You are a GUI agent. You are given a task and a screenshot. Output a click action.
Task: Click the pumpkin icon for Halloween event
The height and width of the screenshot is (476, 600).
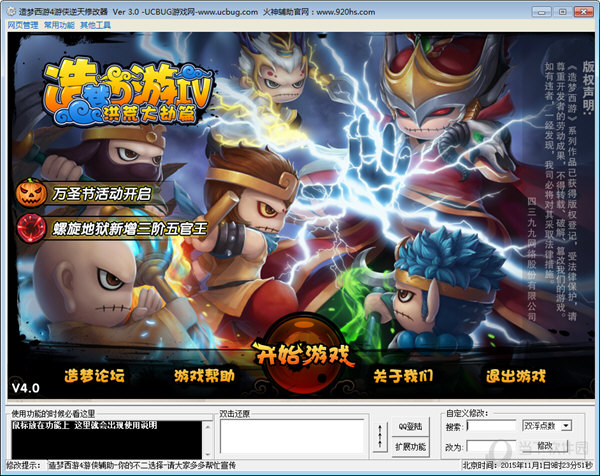(x=31, y=192)
